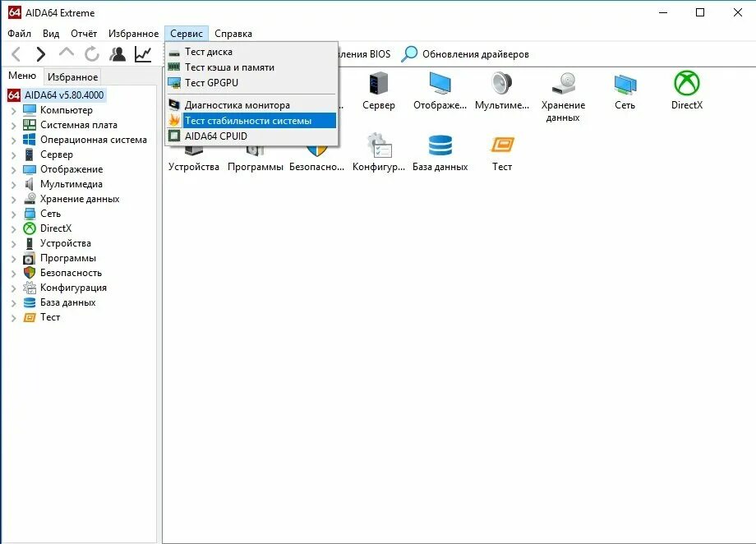Viewport: 756px width, 544px height.
Task: Select AIDA64 v5.80.4000 root node
Action: coord(64,95)
